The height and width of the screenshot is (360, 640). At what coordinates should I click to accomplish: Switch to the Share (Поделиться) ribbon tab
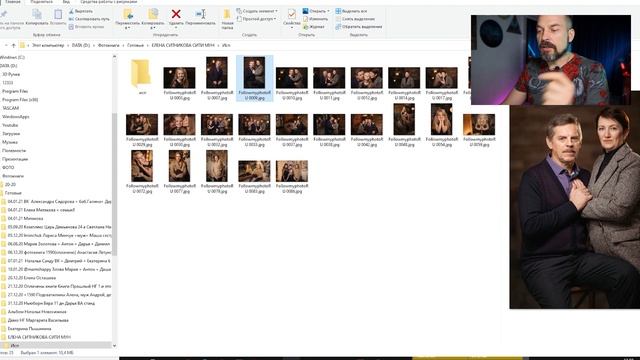pos(41,2)
